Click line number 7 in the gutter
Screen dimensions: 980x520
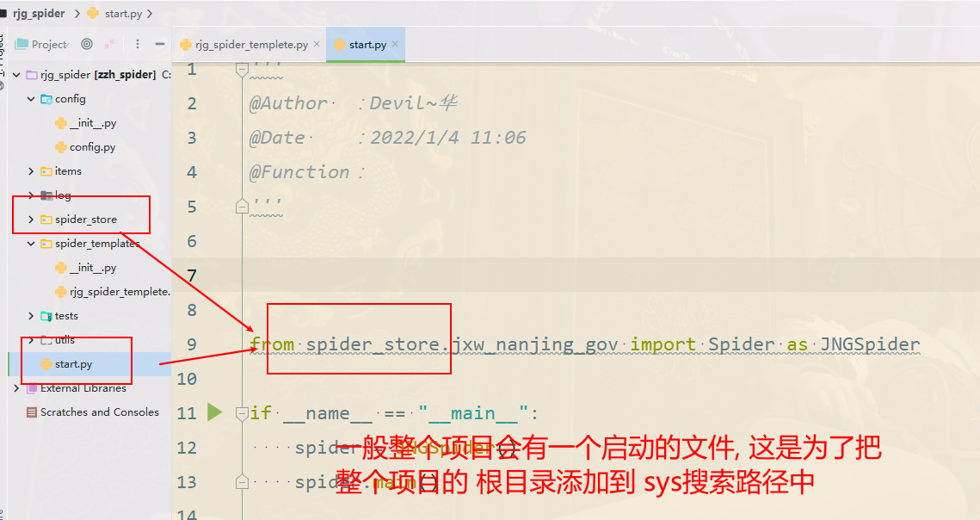(x=191, y=275)
